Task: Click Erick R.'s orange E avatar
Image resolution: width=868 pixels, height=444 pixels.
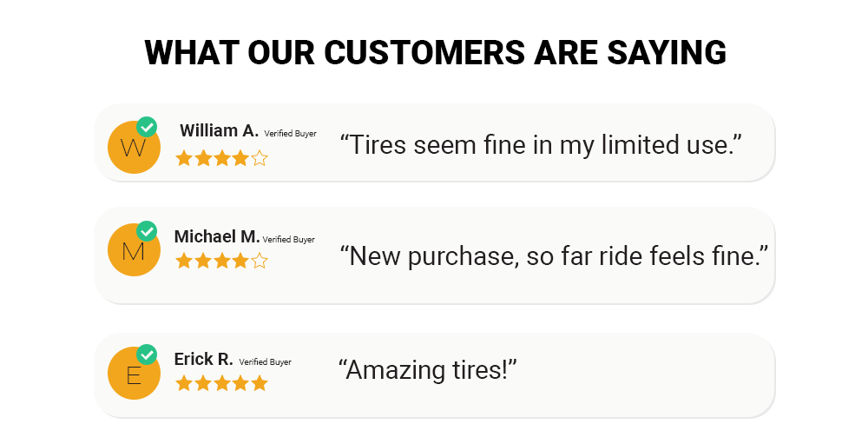Action: tap(133, 374)
